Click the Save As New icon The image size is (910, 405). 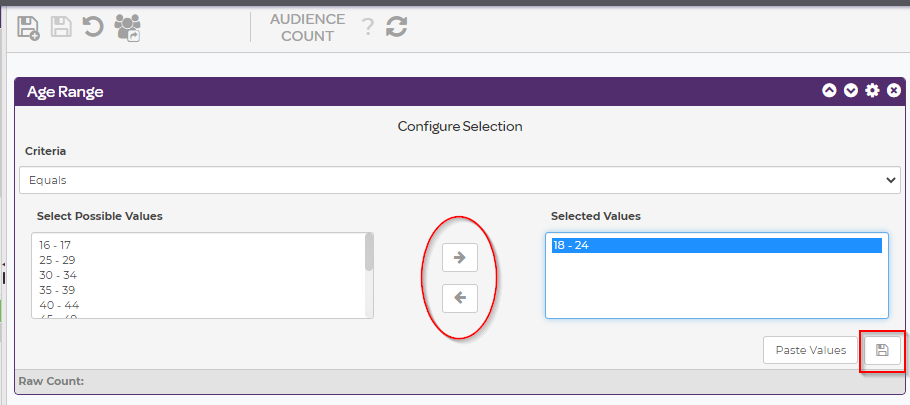(28, 27)
